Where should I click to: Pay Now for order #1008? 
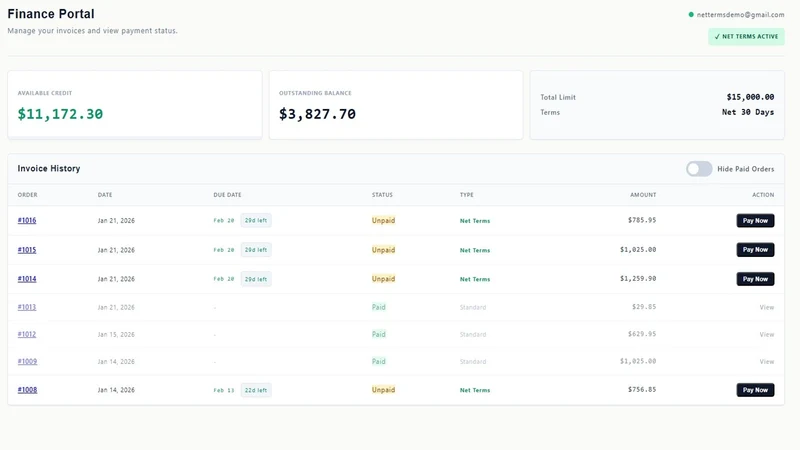[755, 390]
